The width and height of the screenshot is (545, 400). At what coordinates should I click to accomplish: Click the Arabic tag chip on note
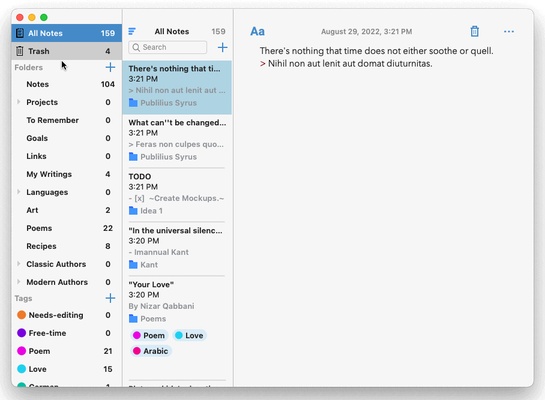point(151,351)
